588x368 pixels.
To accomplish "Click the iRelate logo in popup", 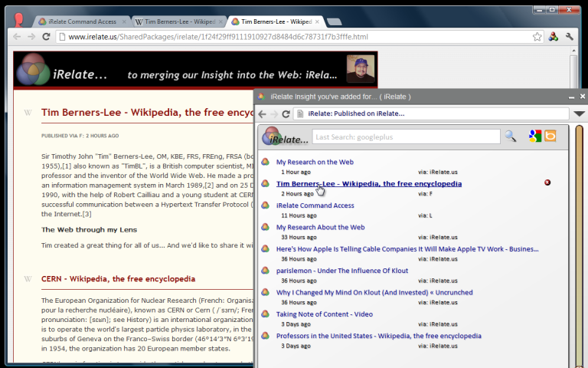I will (x=285, y=136).
